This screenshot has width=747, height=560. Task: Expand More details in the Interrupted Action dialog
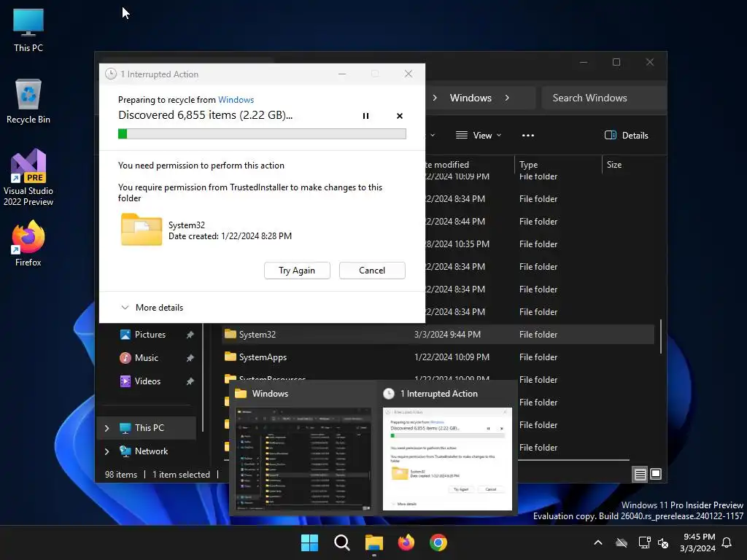pos(152,308)
